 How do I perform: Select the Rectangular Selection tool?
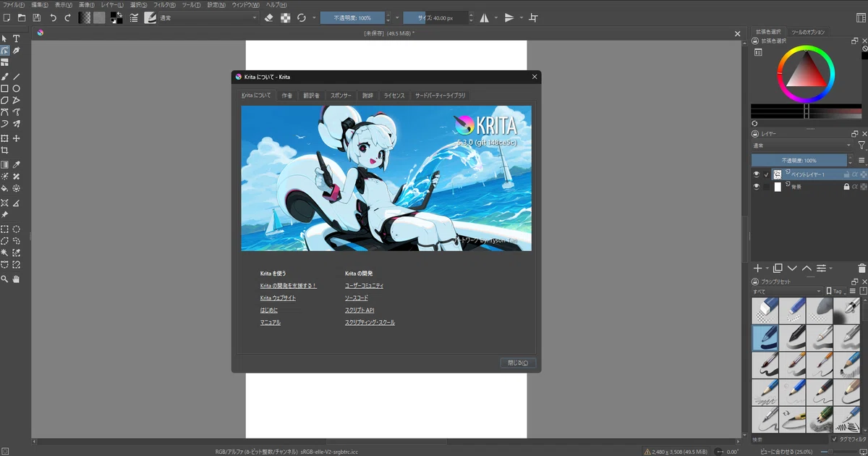(4, 229)
